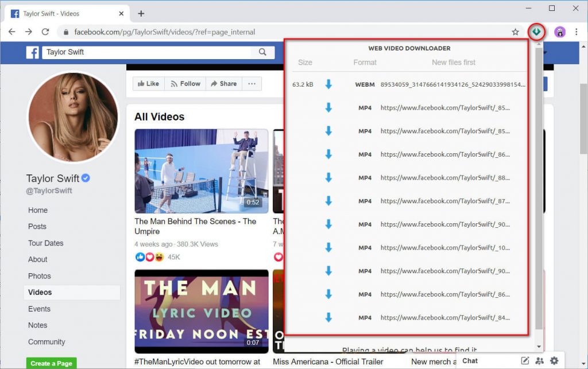The width and height of the screenshot is (588, 369).
Task: Click Create a Page button
Action: click(x=51, y=363)
